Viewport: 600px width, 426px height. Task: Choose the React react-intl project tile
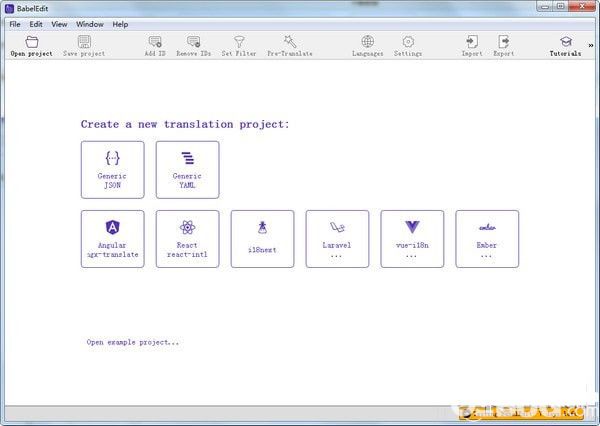point(188,239)
